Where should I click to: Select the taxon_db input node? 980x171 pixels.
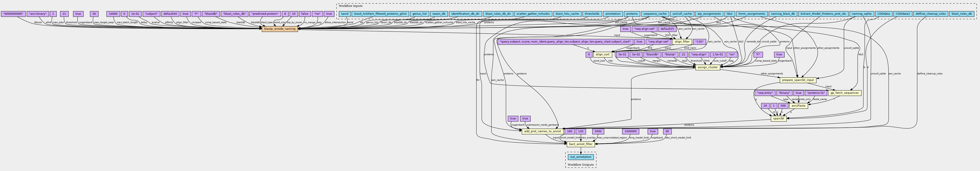[x=439, y=14]
